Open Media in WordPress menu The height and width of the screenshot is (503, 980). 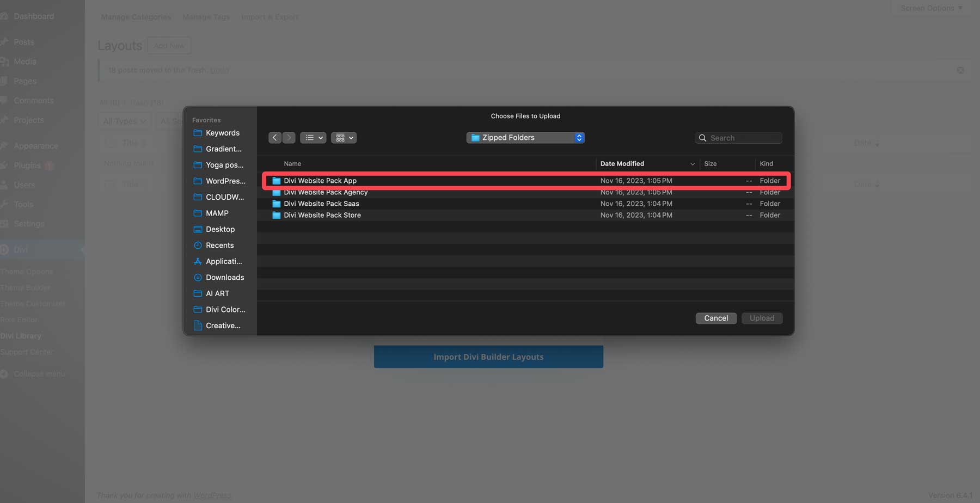coord(25,62)
